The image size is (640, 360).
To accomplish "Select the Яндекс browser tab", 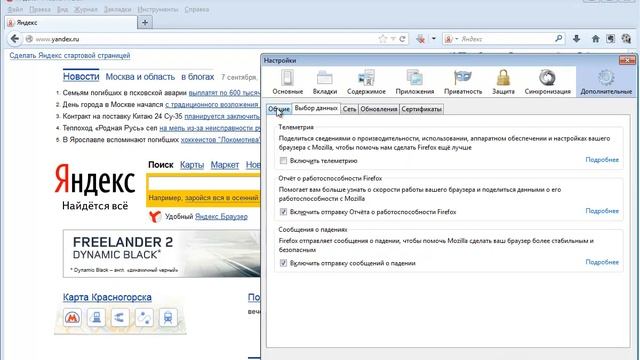I will (71, 23).
